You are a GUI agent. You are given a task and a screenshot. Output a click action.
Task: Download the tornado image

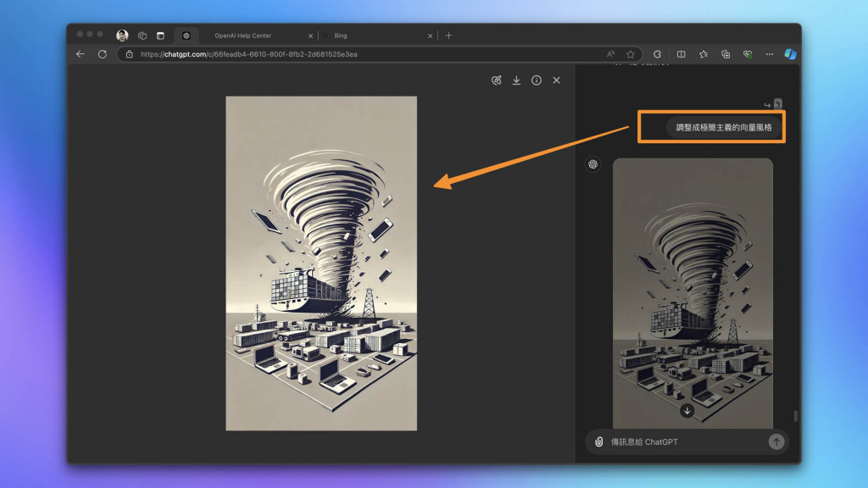coord(516,80)
